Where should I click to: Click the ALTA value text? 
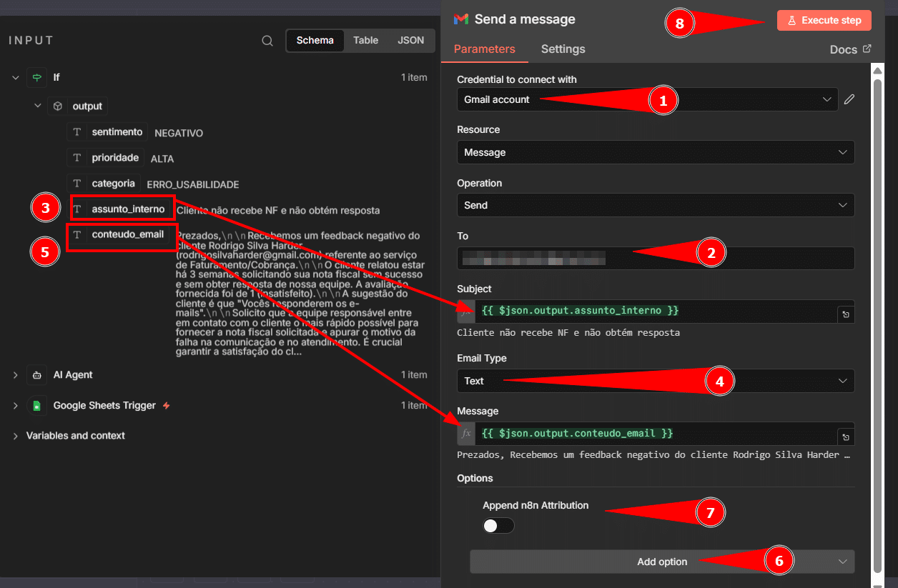point(162,159)
